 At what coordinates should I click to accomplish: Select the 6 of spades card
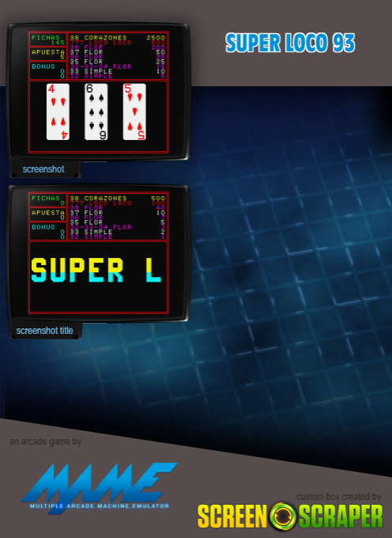point(96,112)
